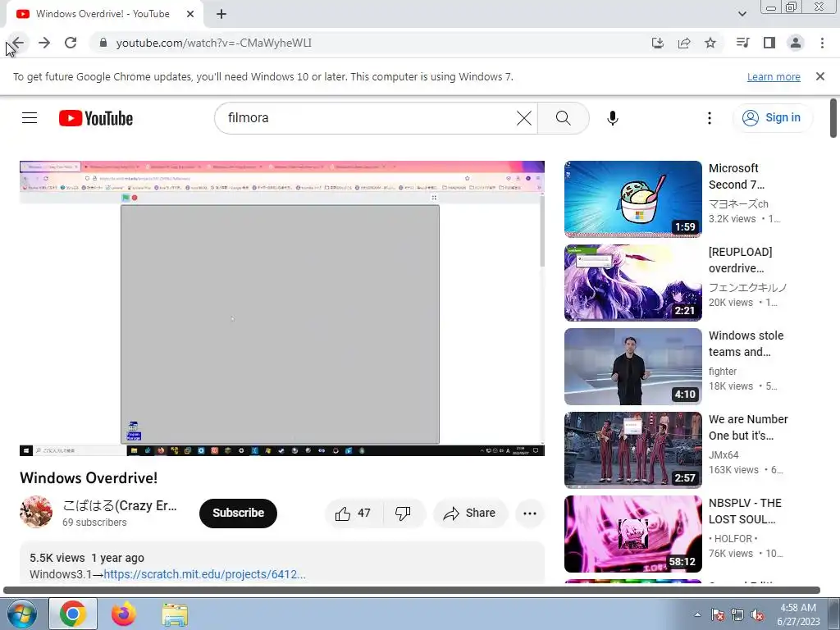Screen dimensions: 840x630
Task: Open こばはる channel avatar
Action: tap(36, 512)
